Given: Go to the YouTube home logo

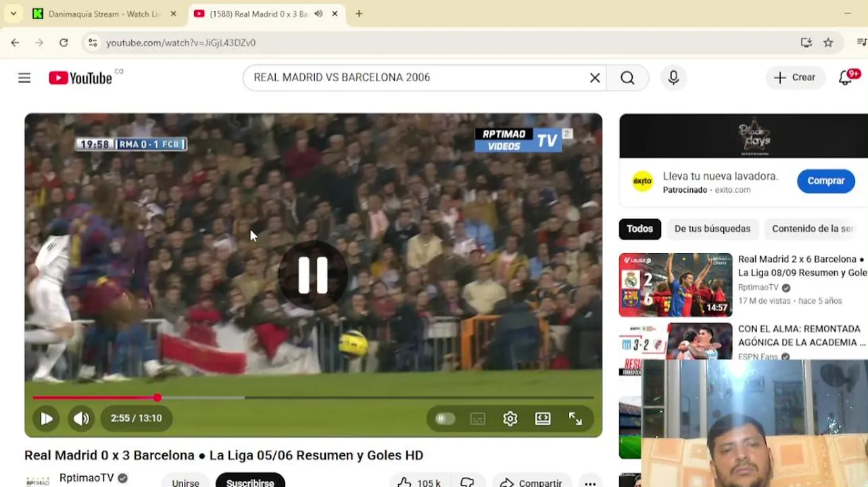Looking at the screenshot, I should pyautogui.click(x=80, y=78).
